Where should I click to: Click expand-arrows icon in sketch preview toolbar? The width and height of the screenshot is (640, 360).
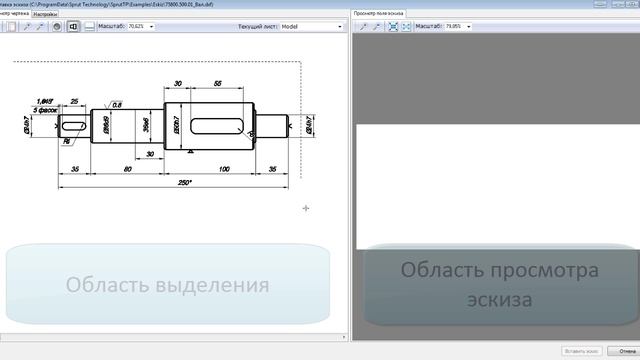pyautogui.click(x=406, y=27)
